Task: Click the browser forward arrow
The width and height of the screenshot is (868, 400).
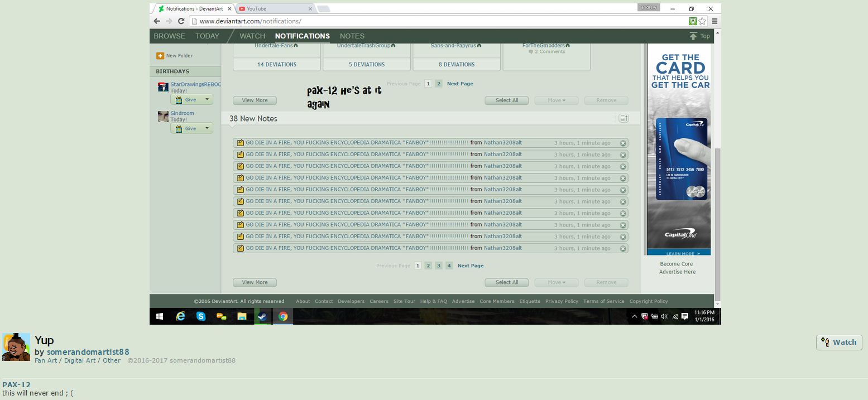Action: coord(169,21)
